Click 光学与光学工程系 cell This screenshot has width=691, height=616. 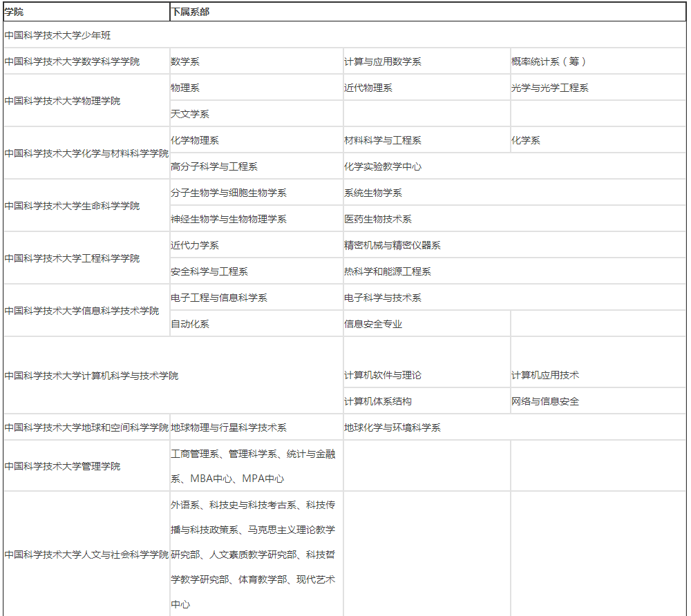[x=598, y=88]
